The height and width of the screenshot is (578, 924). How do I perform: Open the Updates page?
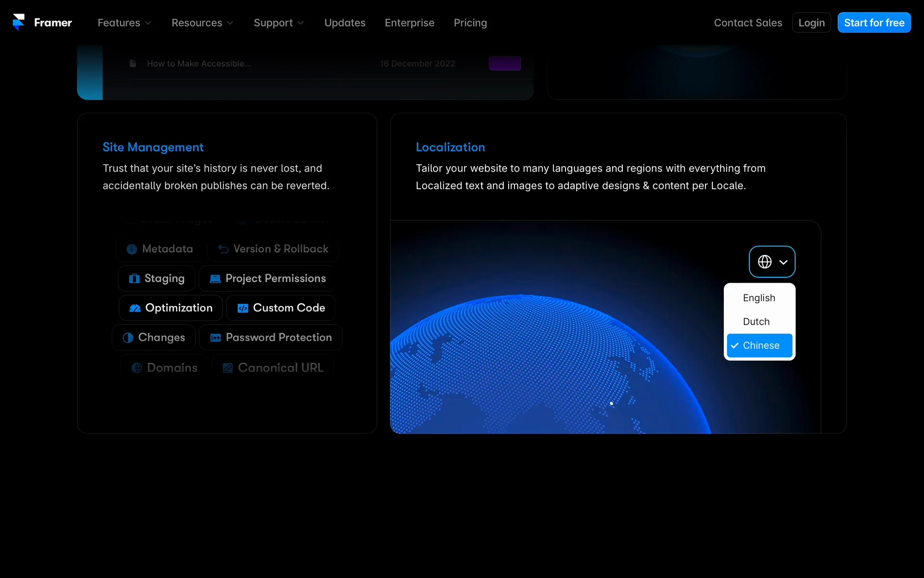[x=345, y=23]
